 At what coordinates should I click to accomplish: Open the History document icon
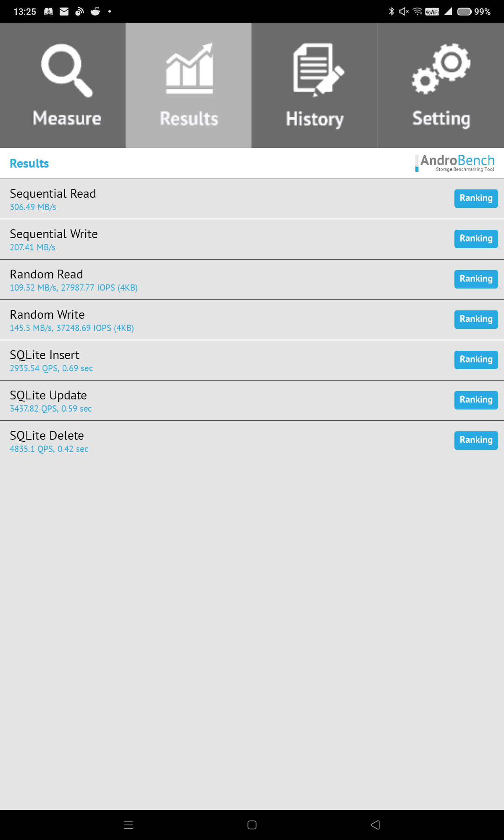click(318, 70)
